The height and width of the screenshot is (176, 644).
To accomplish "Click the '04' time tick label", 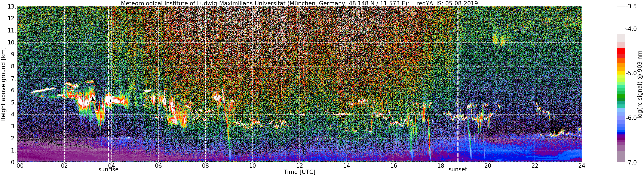I will [111, 166].
